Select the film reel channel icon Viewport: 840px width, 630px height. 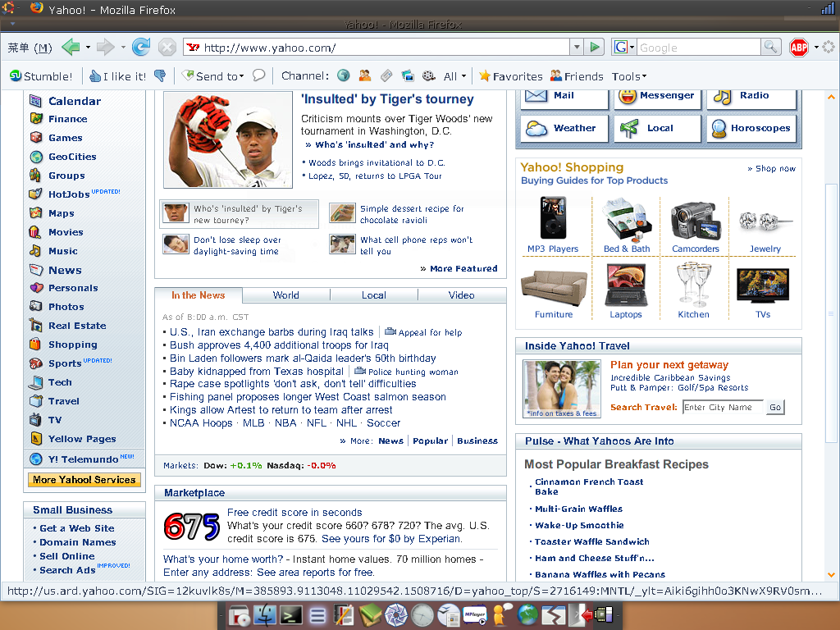428,75
